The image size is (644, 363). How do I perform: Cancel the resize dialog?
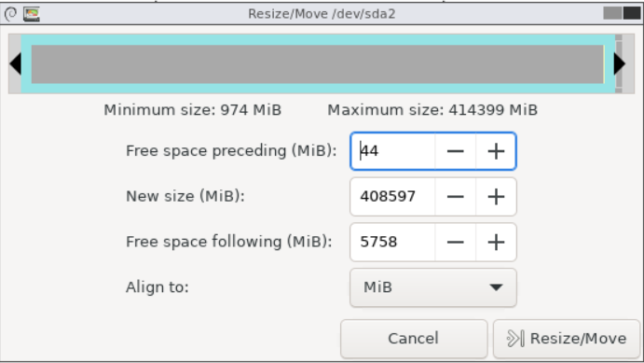(x=414, y=339)
